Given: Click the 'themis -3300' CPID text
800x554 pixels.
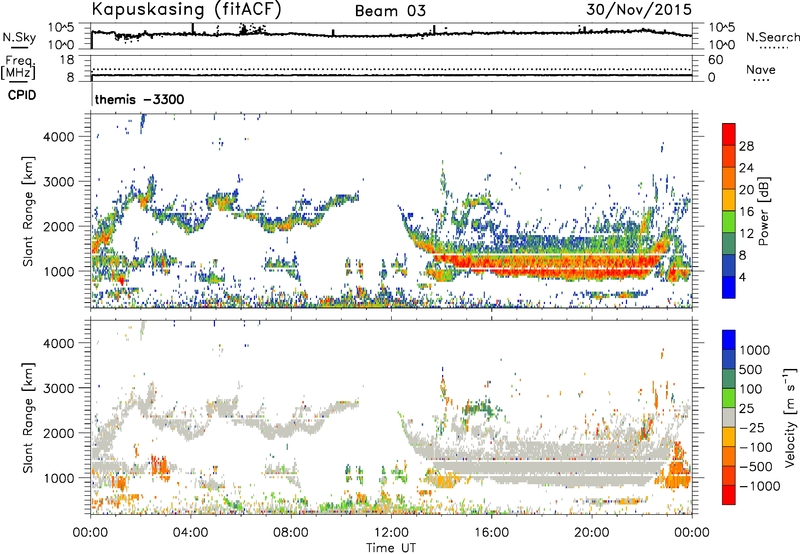Looking at the screenshot, I should pyautogui.click(x=139, y=99).
